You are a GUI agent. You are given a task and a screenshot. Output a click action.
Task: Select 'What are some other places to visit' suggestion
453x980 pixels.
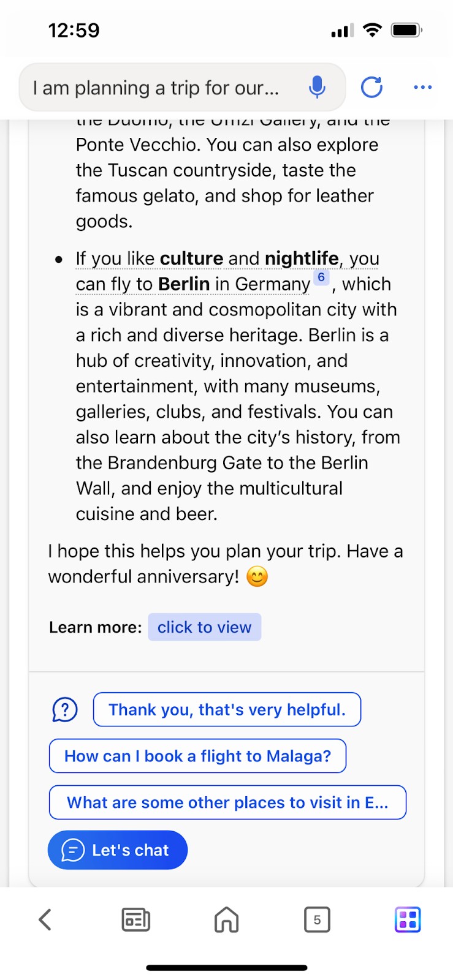pos(227,802)
